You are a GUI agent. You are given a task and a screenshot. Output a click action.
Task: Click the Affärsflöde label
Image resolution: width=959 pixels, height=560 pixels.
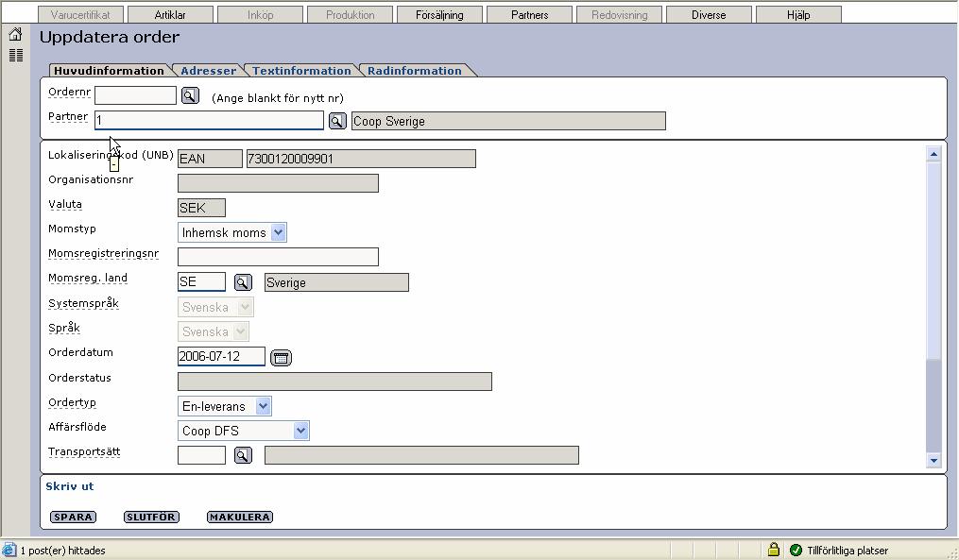coord(77,427)
